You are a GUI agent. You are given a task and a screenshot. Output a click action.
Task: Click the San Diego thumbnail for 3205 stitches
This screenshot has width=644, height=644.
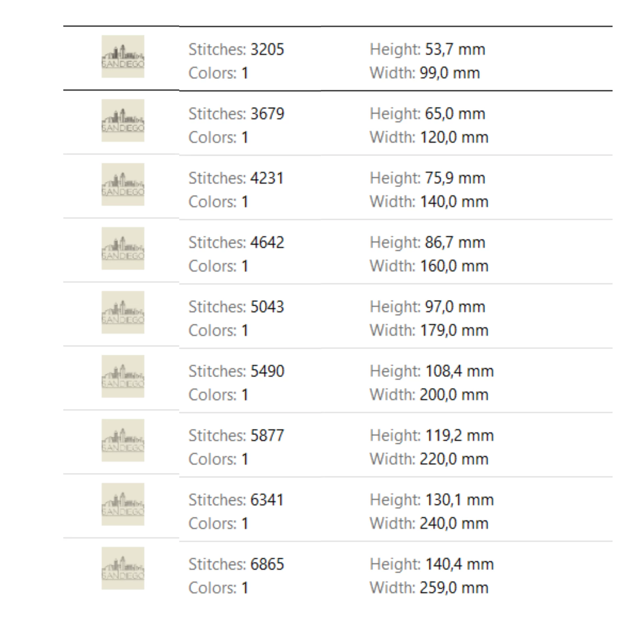[123, 56]
